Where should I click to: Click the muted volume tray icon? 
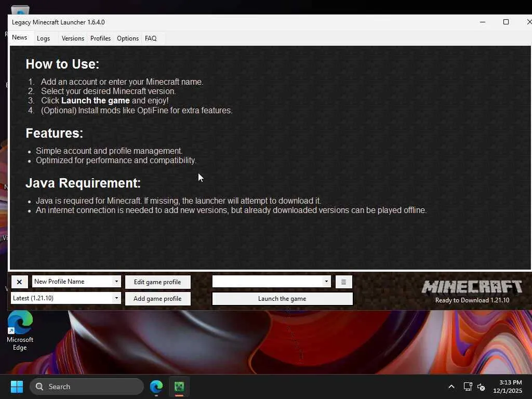[481, 387]
